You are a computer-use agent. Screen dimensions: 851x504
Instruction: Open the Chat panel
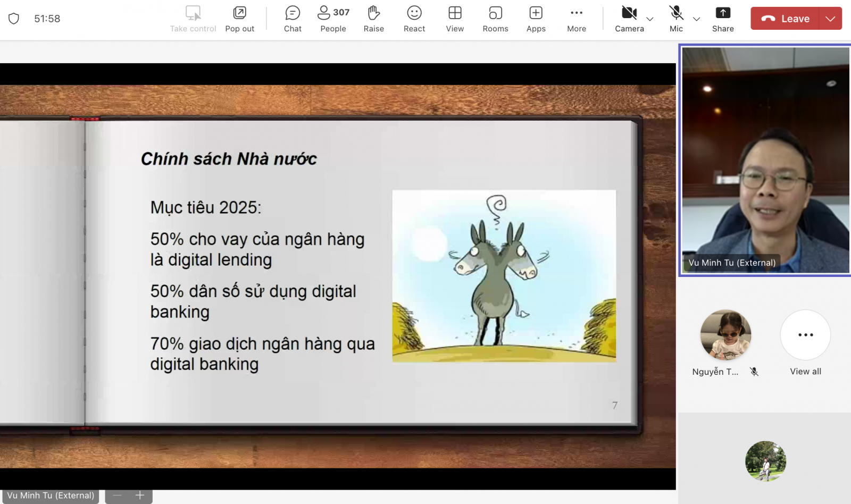(293, 19)
